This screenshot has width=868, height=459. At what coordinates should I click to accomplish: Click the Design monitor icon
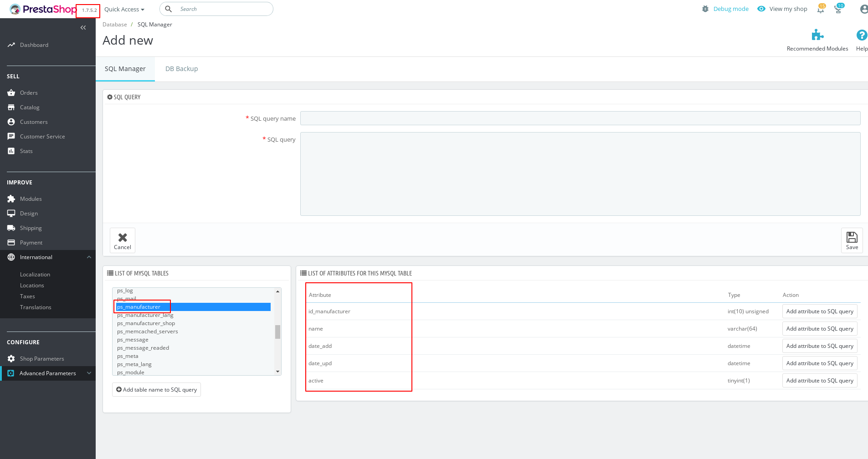[x=11, y=214]
